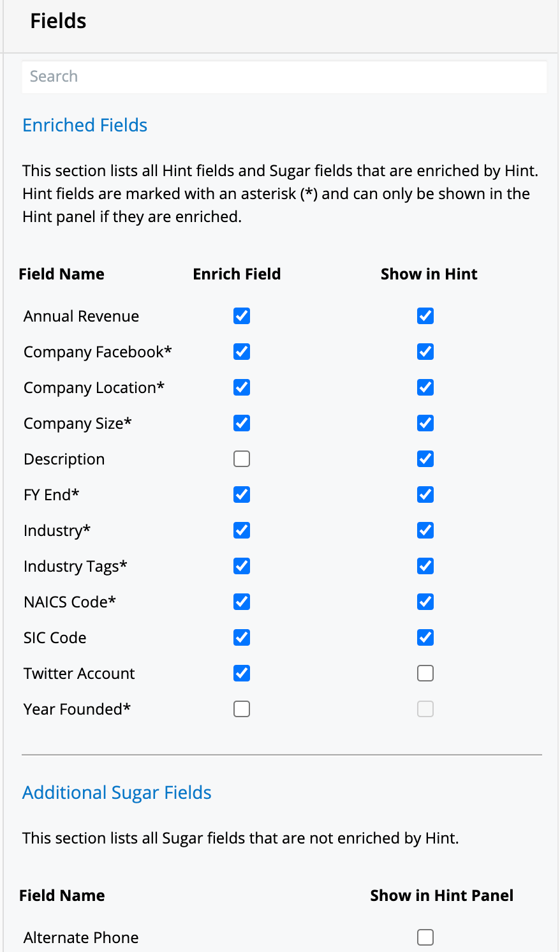This screenshot has width=560, height=952.
Task: Enable Enrich Field for Year Founded
Action: pyautogui.click(x=242, y=709)
